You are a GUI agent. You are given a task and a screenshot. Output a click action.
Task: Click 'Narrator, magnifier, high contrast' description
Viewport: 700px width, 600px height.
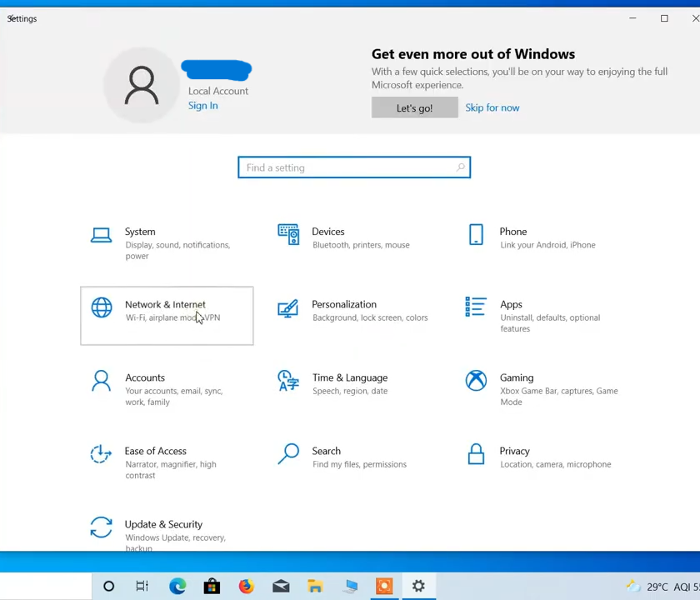(x=171, y=470)
